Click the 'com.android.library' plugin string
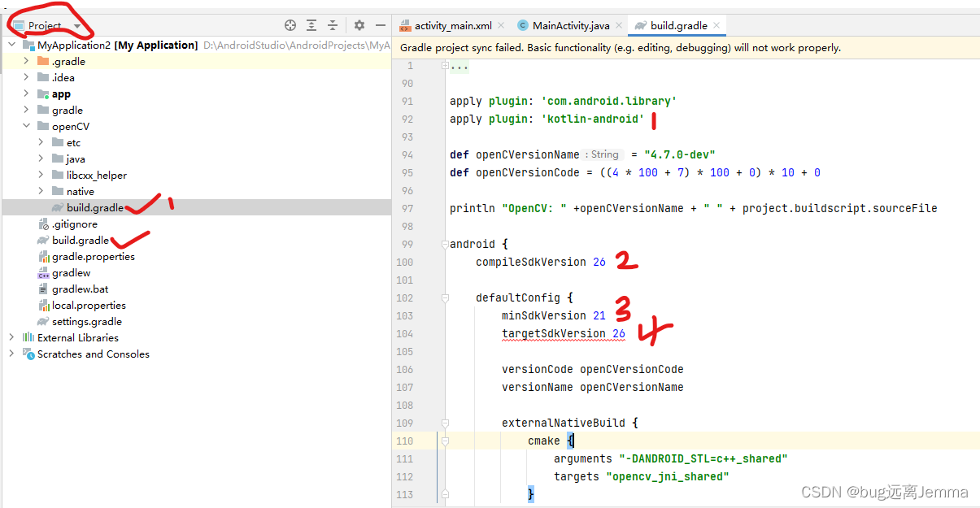 point(609,101)
